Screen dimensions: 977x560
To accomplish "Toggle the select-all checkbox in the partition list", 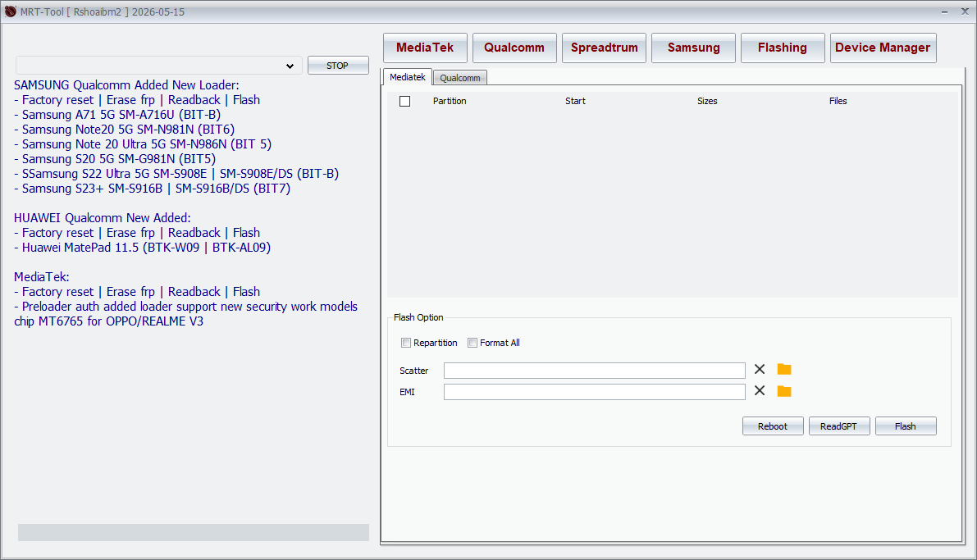I will click(x=404, y=101).
